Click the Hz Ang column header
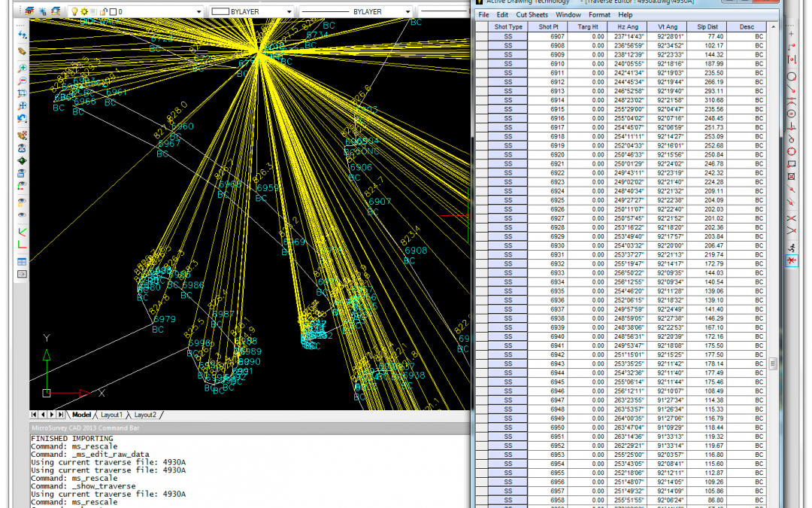Screen dimensions: 812x508 coord(626,26)
